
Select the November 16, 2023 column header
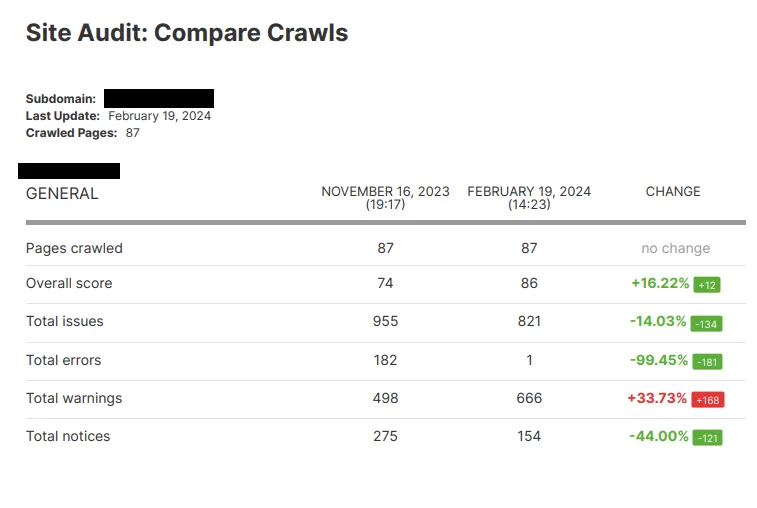click(385, 197)
